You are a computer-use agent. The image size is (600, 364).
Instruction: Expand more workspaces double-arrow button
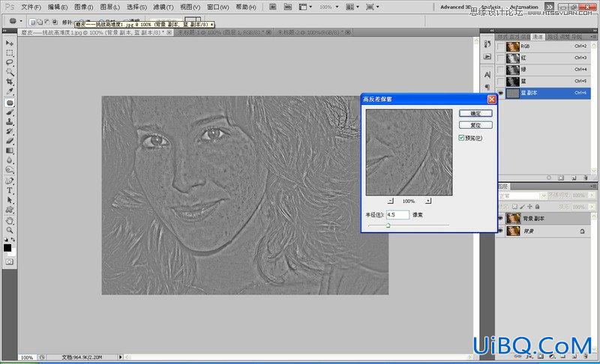point(549,7)
